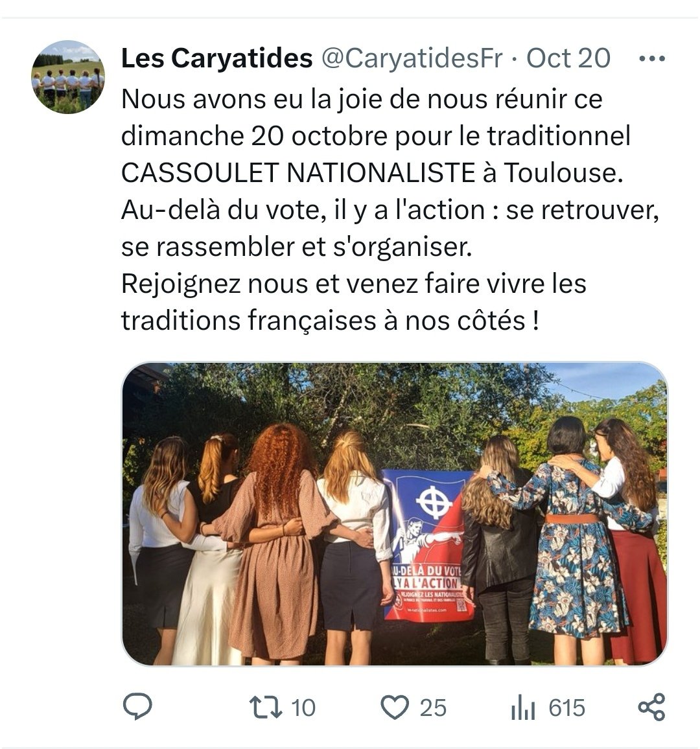Click the blue and red poster in photo
Image resolution: width=700 pixels, height=749 pixels.
pyautogui.click(x=428, y=546)
